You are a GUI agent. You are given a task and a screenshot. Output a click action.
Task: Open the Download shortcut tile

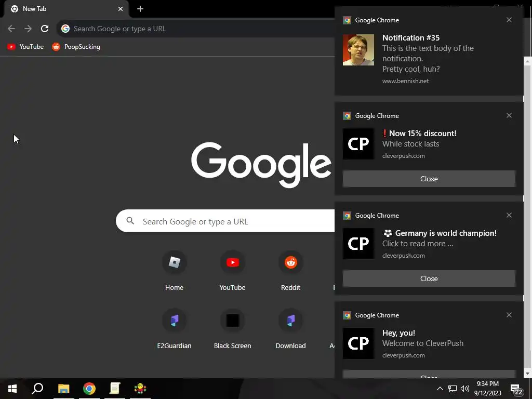[290, 329]
